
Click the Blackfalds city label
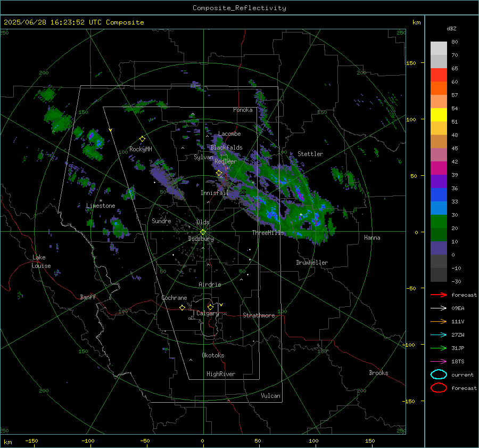click(226, 148)
